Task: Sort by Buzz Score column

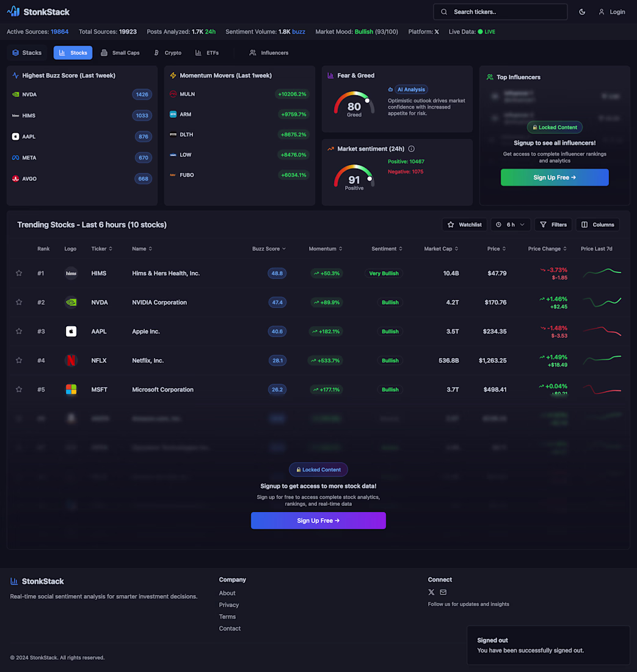Action: tap(269, 249)
